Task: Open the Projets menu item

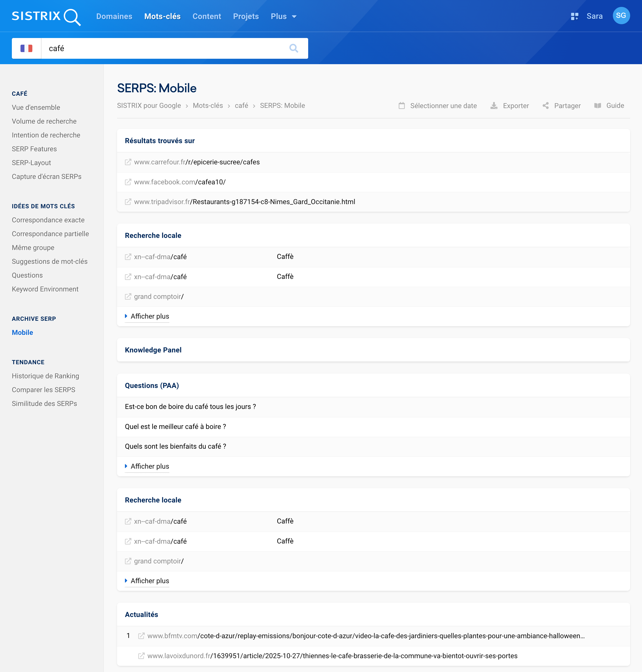Action: tap(246, 16)
